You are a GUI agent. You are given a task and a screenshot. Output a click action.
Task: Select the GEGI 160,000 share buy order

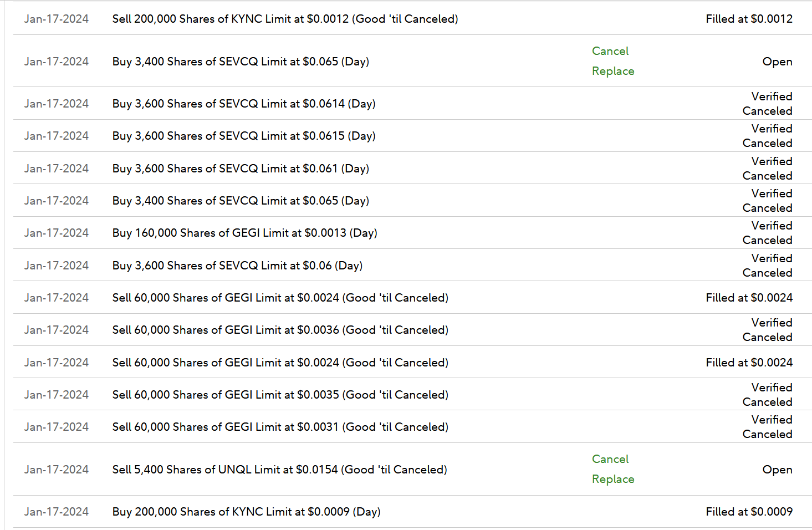pos(244,233)
